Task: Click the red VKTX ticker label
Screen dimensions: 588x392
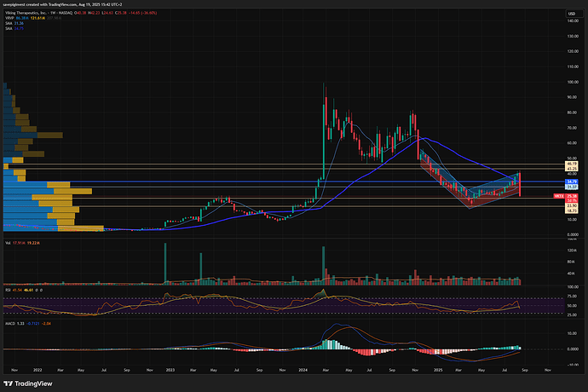Action: point(559,196)
